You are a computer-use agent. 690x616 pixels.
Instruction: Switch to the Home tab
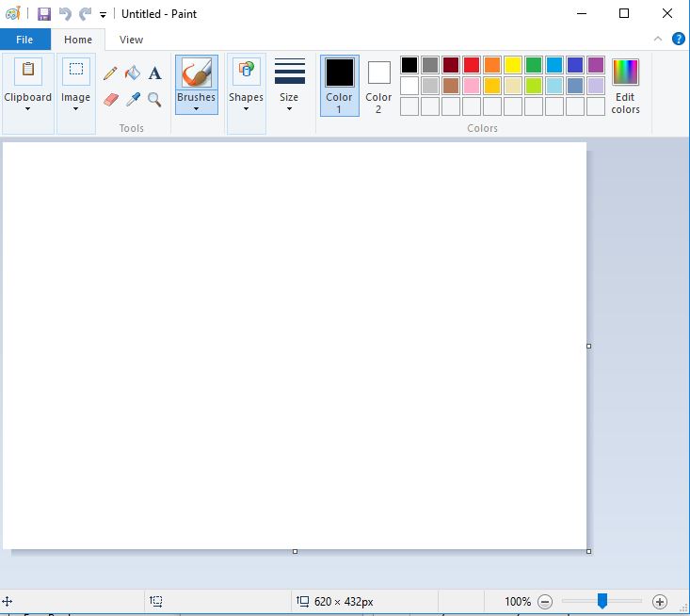click(78, 40)
